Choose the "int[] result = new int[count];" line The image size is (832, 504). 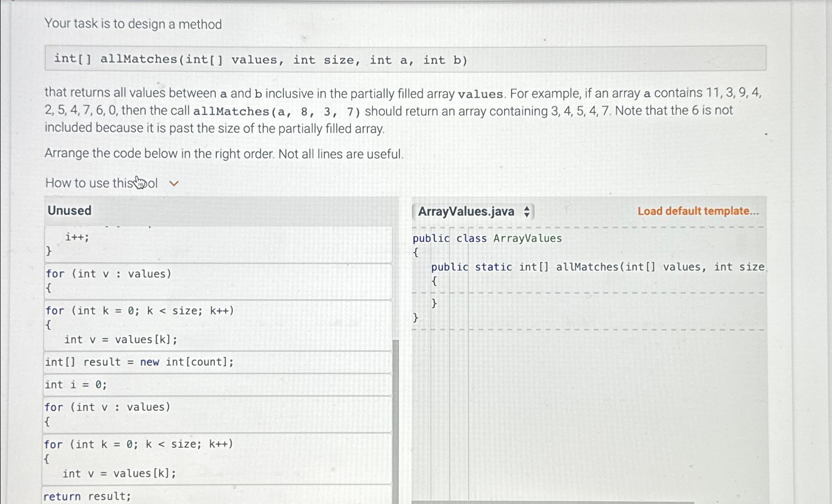(217, 362)
